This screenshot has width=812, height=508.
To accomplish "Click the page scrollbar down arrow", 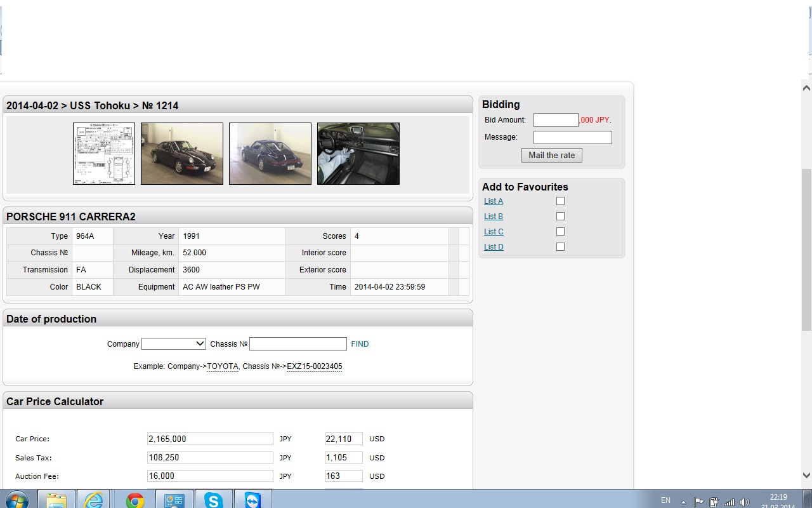I will (x=806, y=475).
